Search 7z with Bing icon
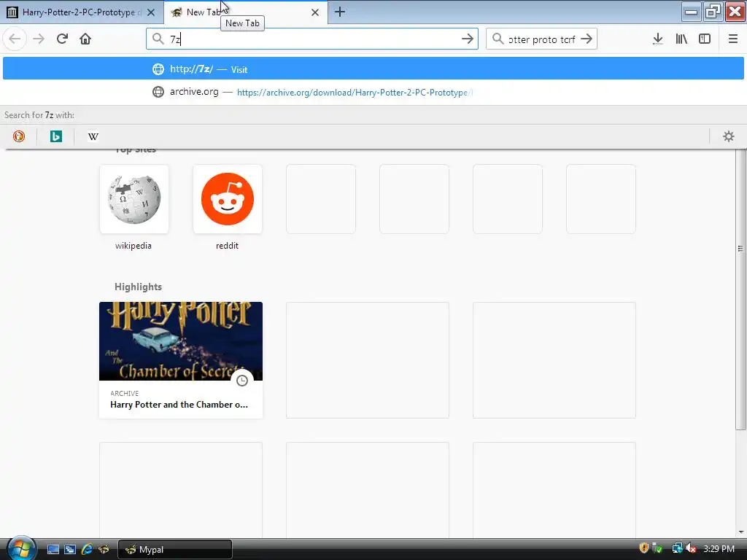Screen dimensions: 747x560 tap(55, 136)
